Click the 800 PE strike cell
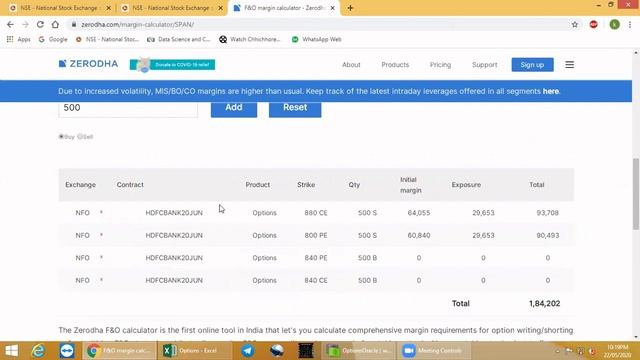The image size is (640, 360). [x=316, y=235]
